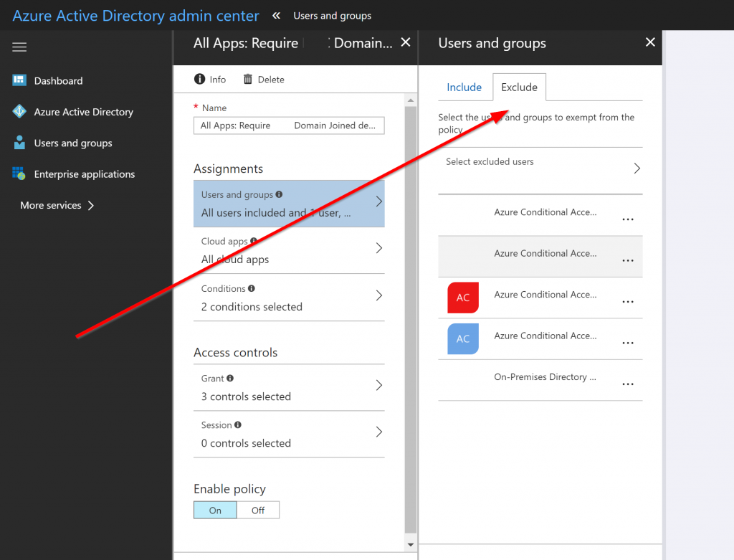
Task: Click info icon next to Grant
Action: click(230, 378)
